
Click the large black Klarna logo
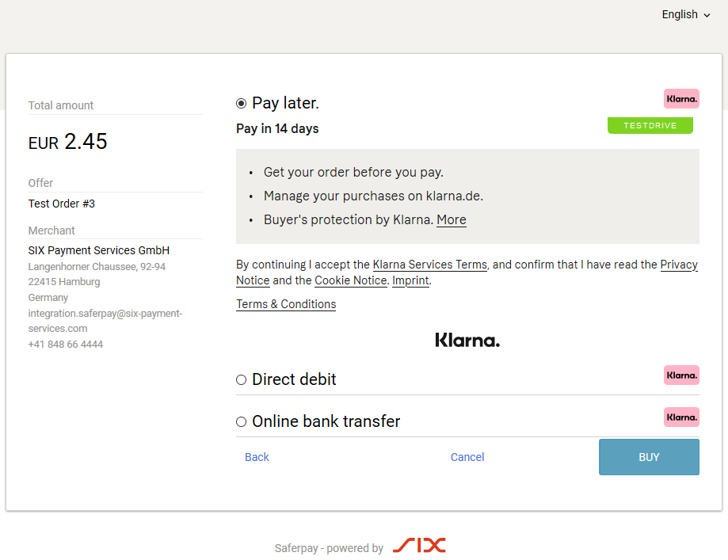467,341
